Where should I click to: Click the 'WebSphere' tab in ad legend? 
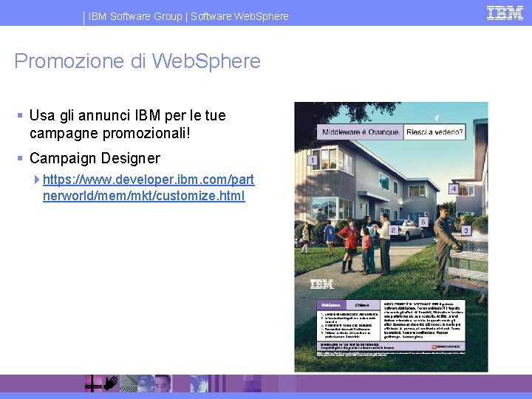tap(332, 305)
